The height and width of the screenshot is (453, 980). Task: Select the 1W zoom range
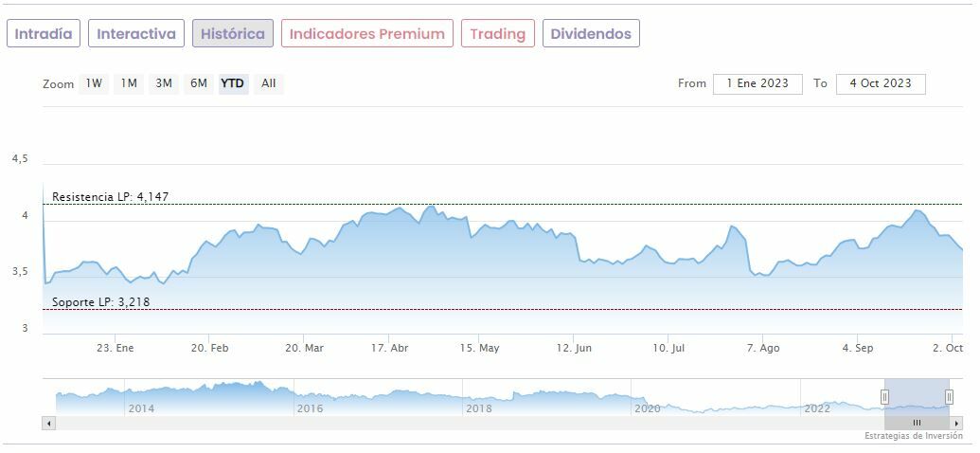[x=94, y=83]
